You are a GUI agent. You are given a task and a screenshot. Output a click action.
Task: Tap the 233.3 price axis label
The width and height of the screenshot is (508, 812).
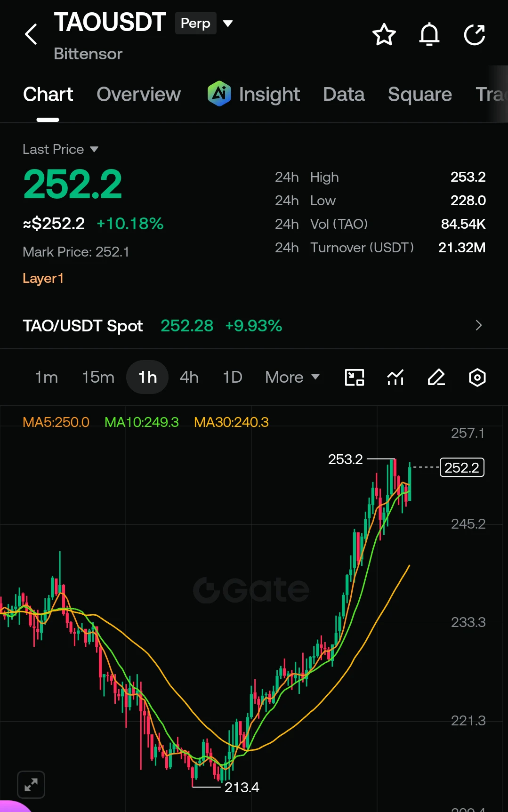coord(468,622)
